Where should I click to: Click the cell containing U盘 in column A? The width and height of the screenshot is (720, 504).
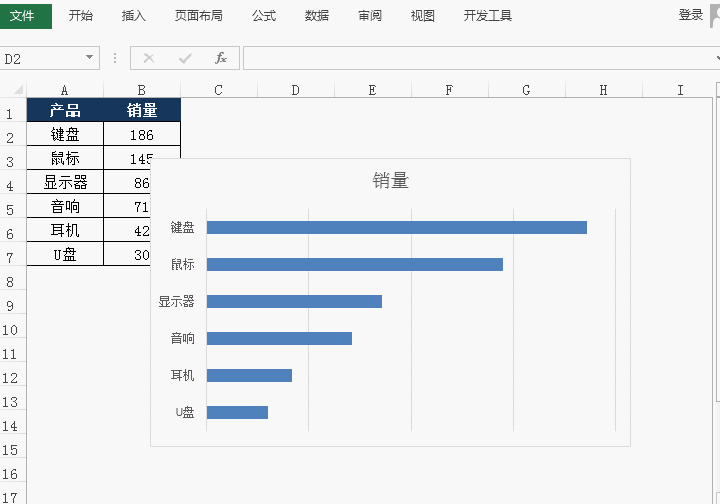(65, 254)
